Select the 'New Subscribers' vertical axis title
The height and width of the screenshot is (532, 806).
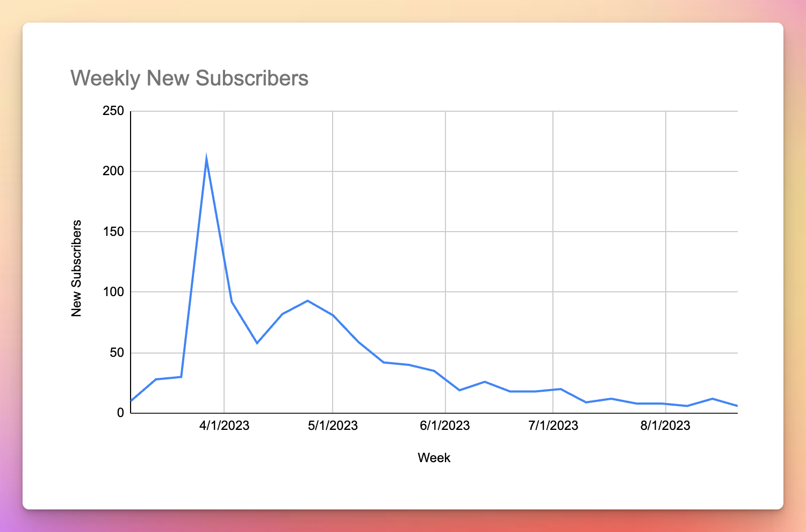(77, 268)
